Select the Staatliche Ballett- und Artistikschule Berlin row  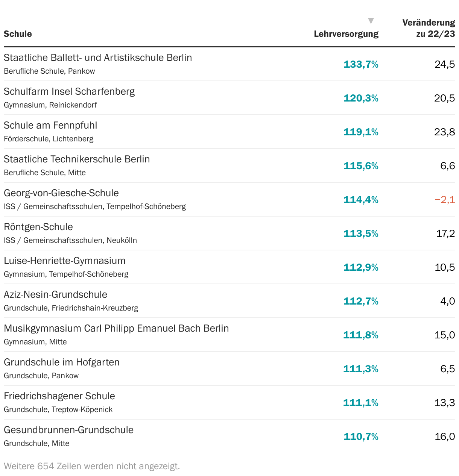98,58
